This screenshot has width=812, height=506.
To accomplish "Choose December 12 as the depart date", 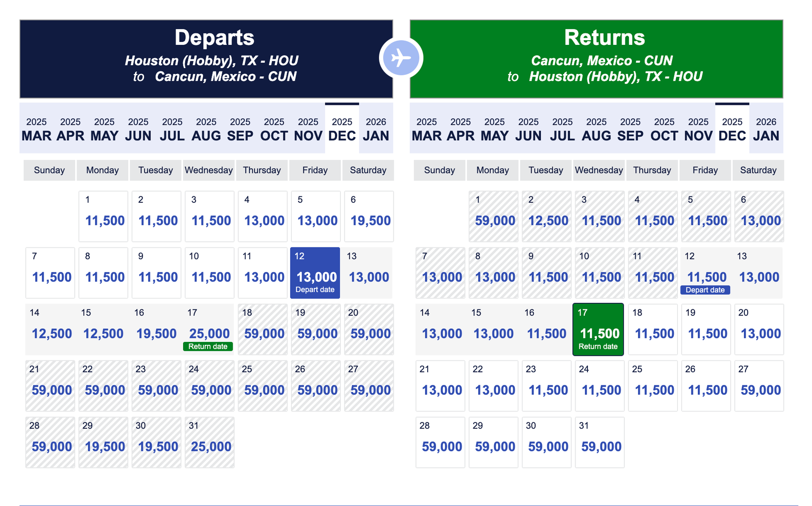I will [315, 272].
